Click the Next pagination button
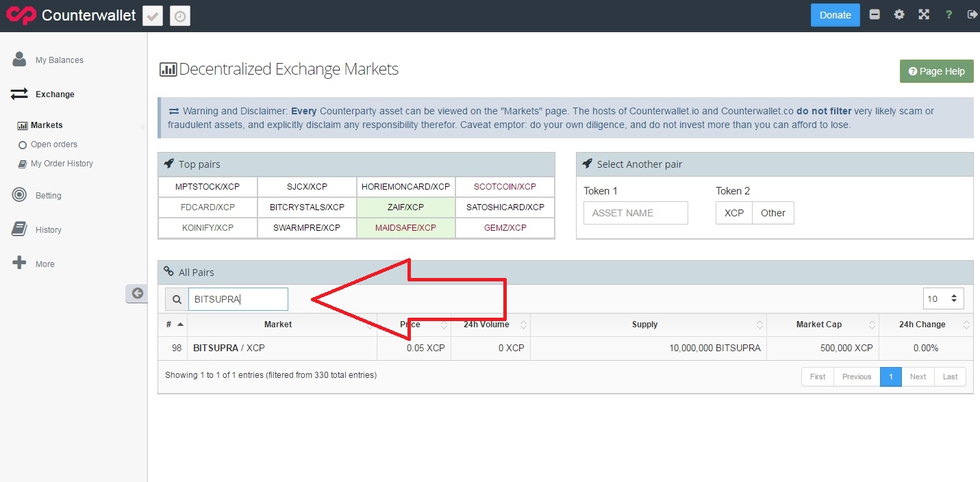Image resolution: width=980 pixels, height=482 pixels. [x=918, y=377]
